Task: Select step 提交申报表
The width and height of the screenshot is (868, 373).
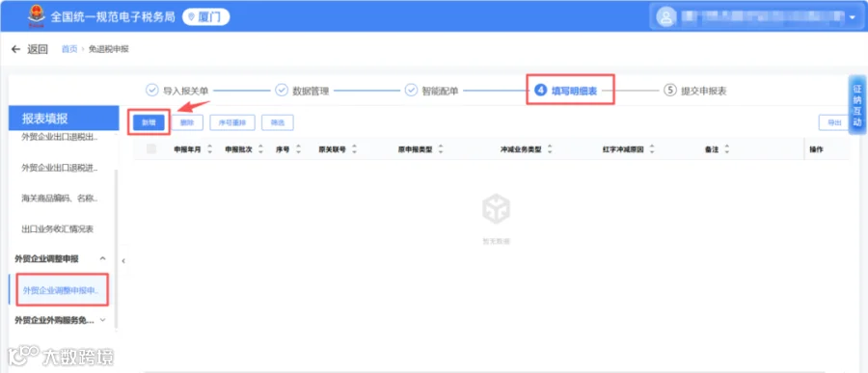Action: click(694, 91)
